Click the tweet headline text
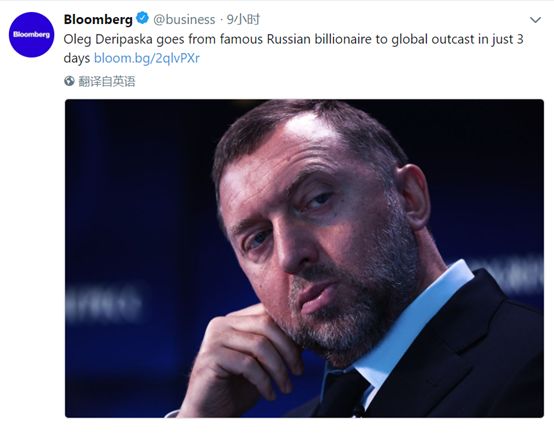Image resolution: width=554 pixels, height=433 pixels. pyautogui.click(x=293, y=48)
